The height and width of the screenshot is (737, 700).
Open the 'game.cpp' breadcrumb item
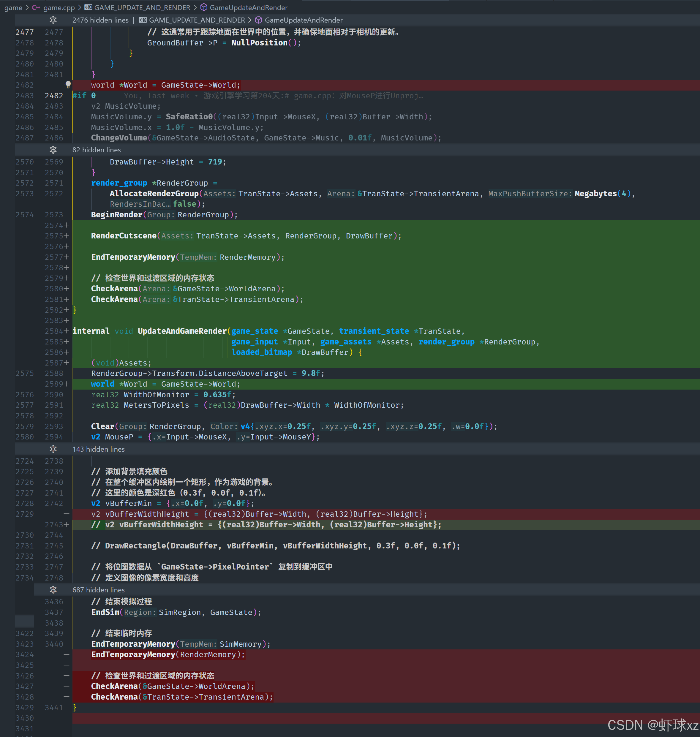coord(59,7)
